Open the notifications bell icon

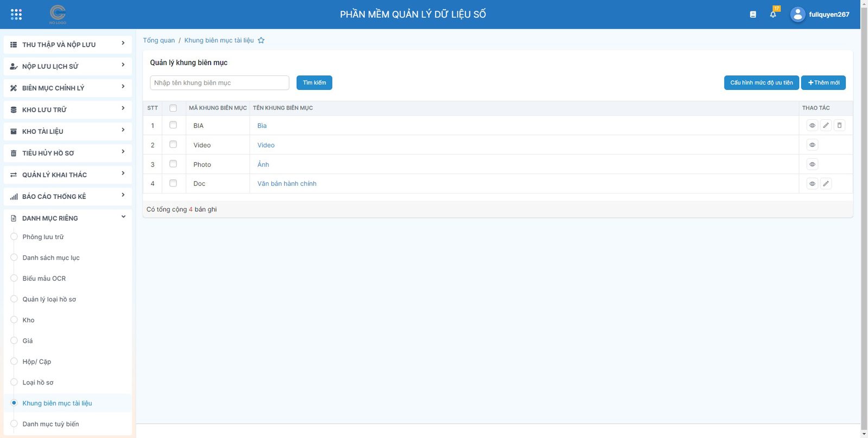click(773, 14)
